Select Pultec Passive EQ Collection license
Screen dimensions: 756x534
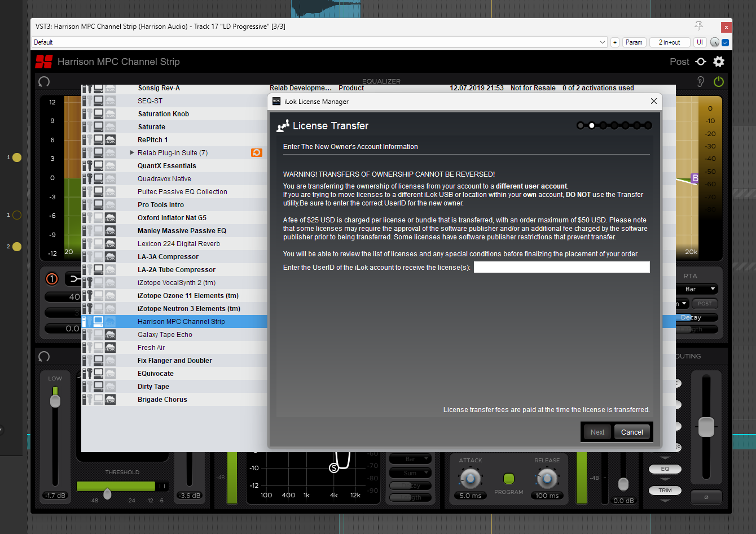(174, 191)
